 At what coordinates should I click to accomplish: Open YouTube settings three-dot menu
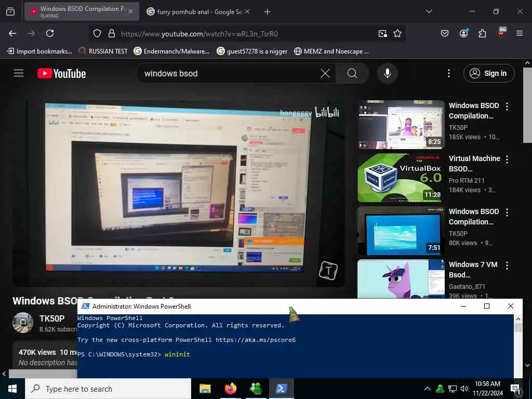[449, 73]
